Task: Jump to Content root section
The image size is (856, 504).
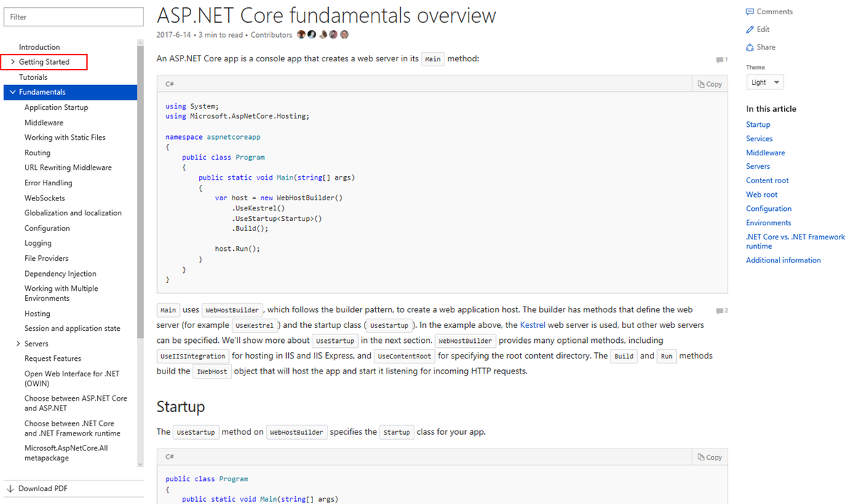Action: coord(768,180)
